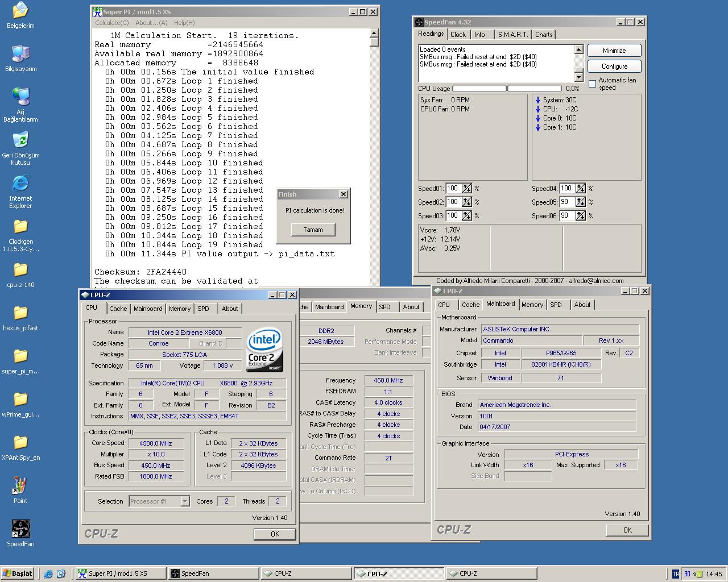Open Info tab in SpeedFan

[480, 35]
